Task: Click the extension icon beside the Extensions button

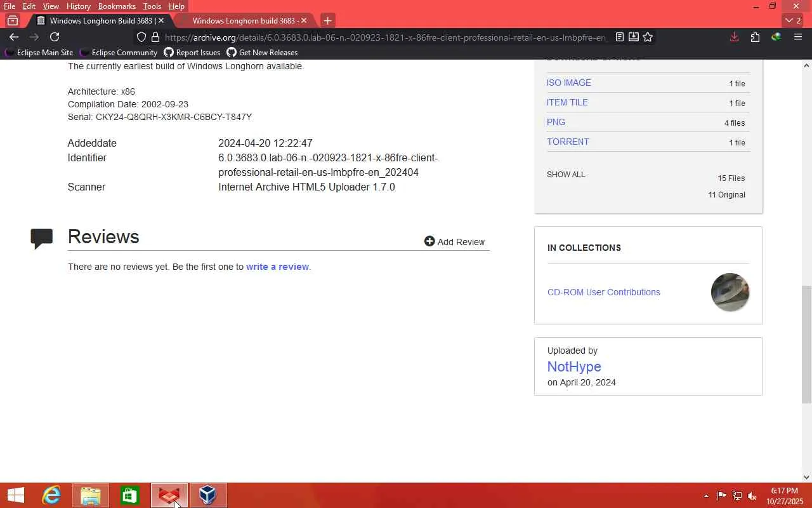Action: pos(776,37)
